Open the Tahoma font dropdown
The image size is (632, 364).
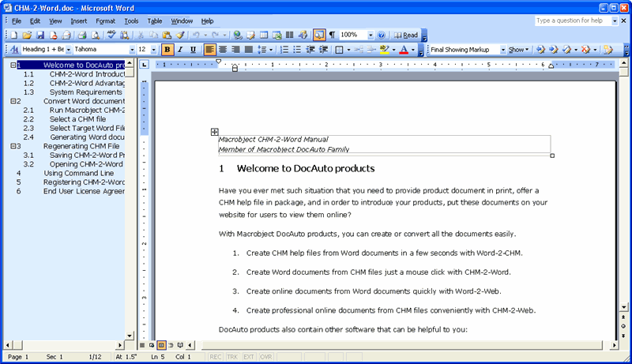(x=132, y=50)
